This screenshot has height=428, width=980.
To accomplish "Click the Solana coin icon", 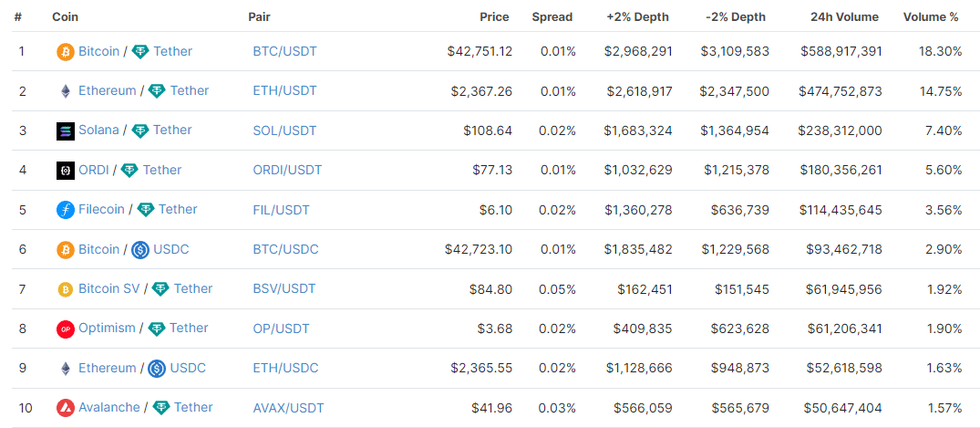I will [65, 130].
